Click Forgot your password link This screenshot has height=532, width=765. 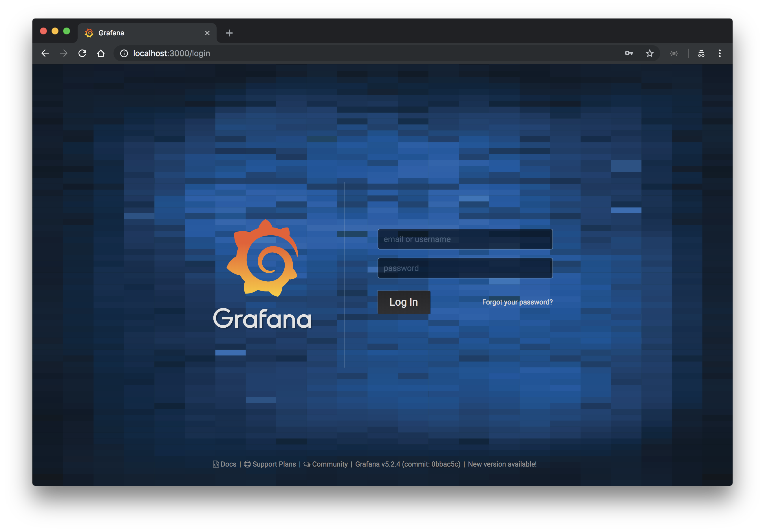[x=517, y=302]
